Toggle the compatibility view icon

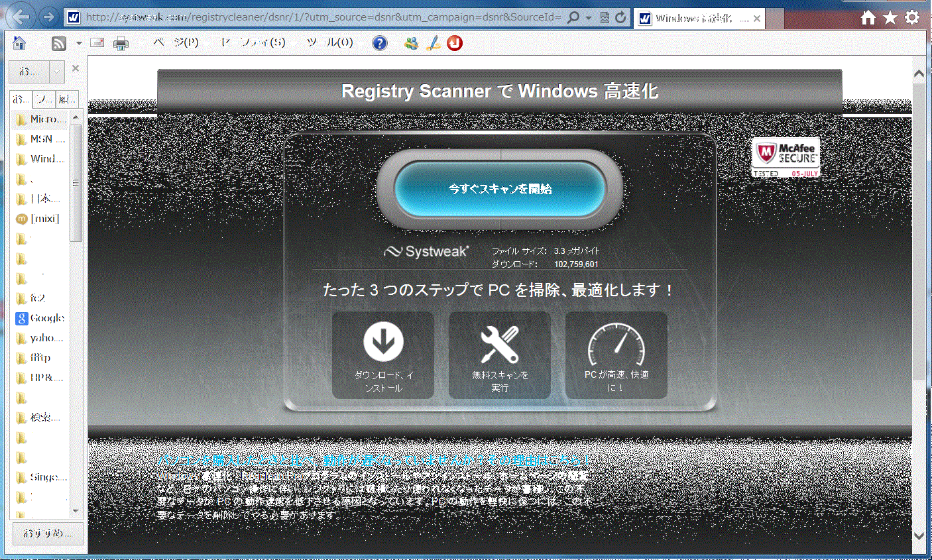point(605,18)
